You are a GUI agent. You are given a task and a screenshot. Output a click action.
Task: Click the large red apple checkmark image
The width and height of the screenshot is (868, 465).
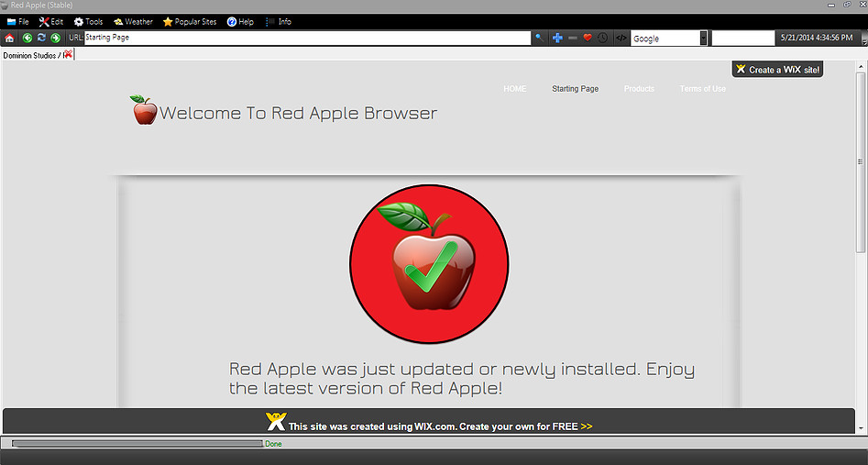point(429,264)
